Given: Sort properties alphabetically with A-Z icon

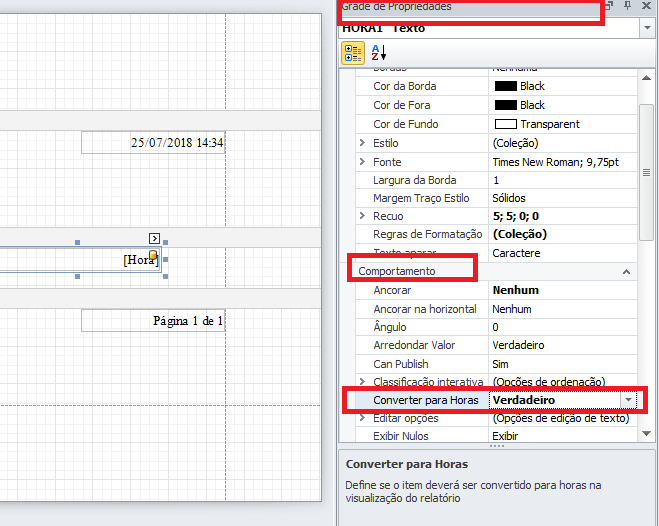Looking at the screenshot, I should tap(379, 53).
